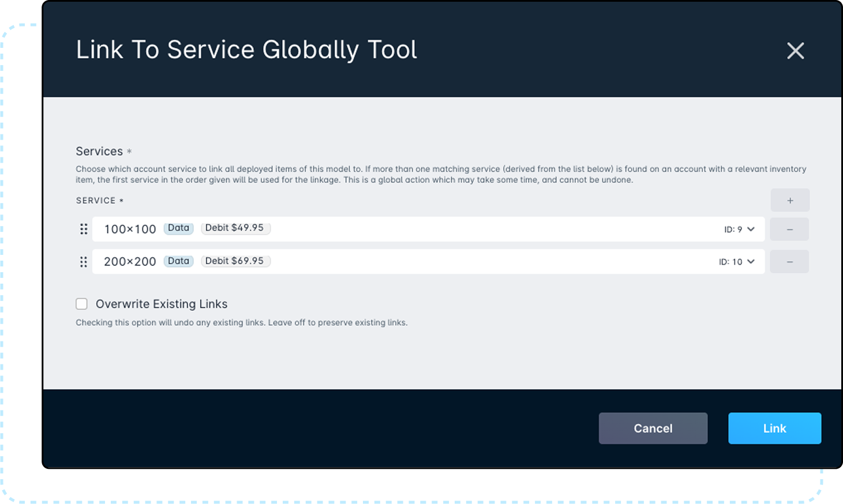The width and height of the screenshot is (843, 504).
Task: Expand the ID: 10 service dropdown chevron
Action: (x=751, y=261)
